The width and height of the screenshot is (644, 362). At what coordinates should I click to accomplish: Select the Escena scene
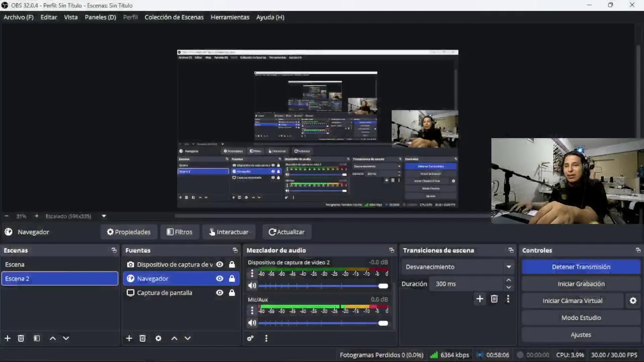tap(60, 264)
